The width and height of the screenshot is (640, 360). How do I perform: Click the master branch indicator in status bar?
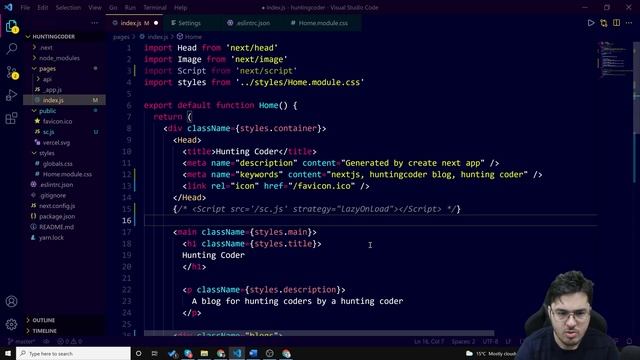point(21,341)
